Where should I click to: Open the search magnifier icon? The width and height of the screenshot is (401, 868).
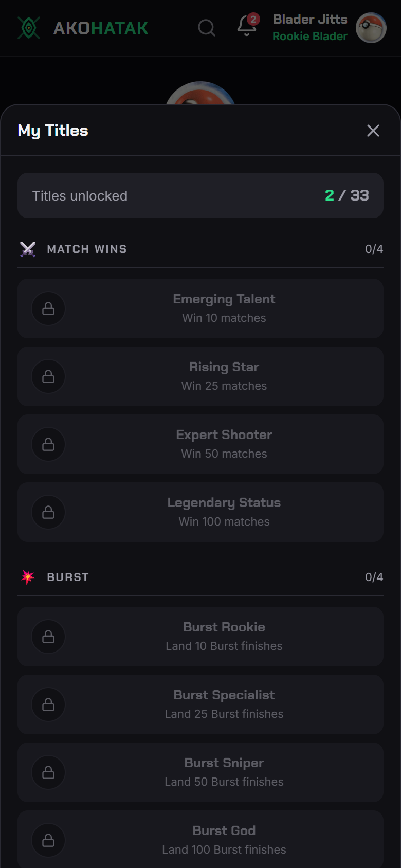[x=207, y=28]
